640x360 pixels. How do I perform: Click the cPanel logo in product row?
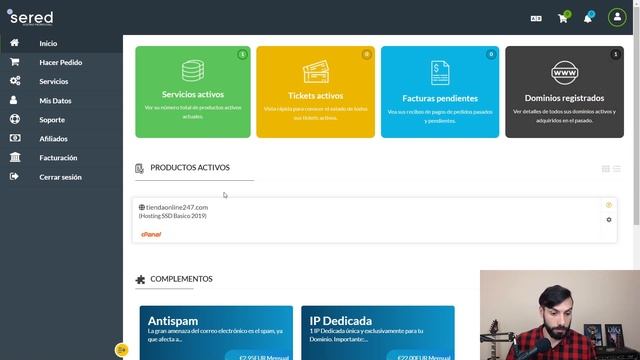click(x=151, y=234)
